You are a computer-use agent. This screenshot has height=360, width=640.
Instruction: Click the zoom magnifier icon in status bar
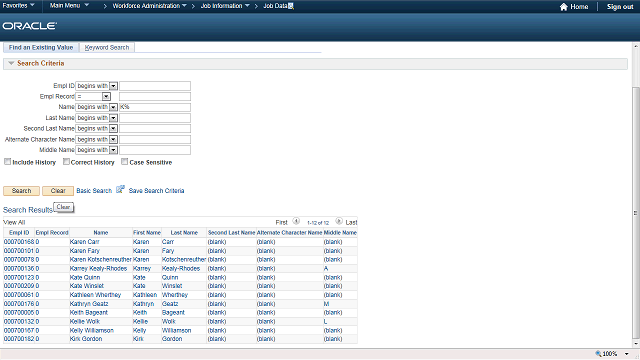point(598,353)
